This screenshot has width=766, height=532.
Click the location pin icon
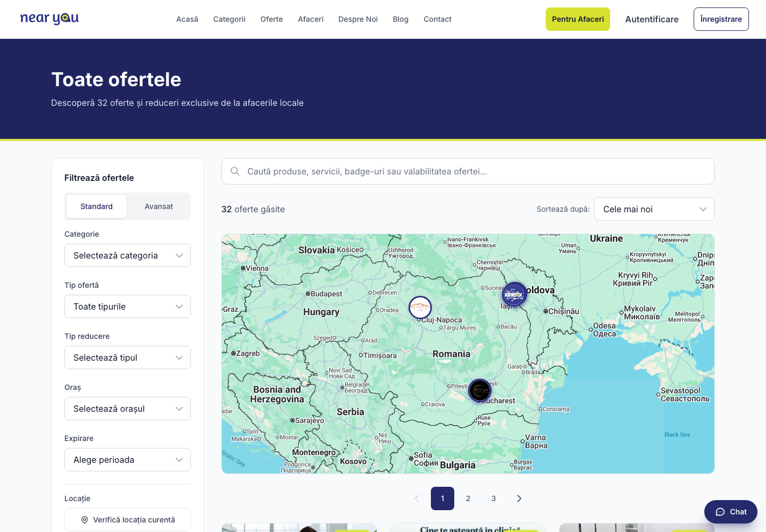click(85, 520)
